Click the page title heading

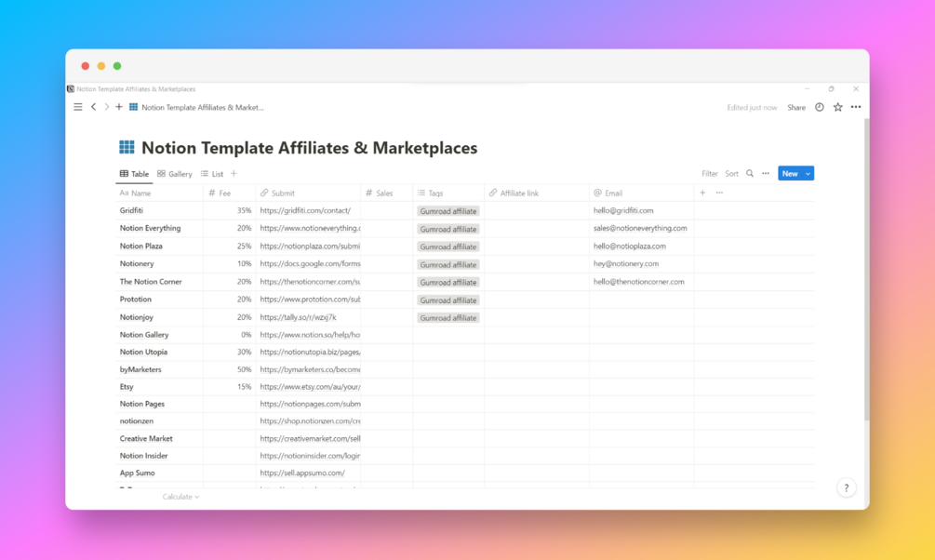(309, 148)
